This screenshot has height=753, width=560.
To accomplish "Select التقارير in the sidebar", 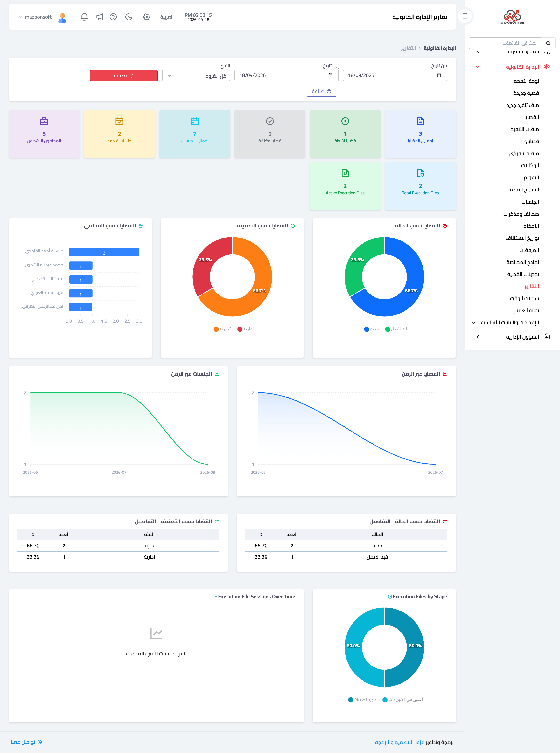I will pos(532,286).
